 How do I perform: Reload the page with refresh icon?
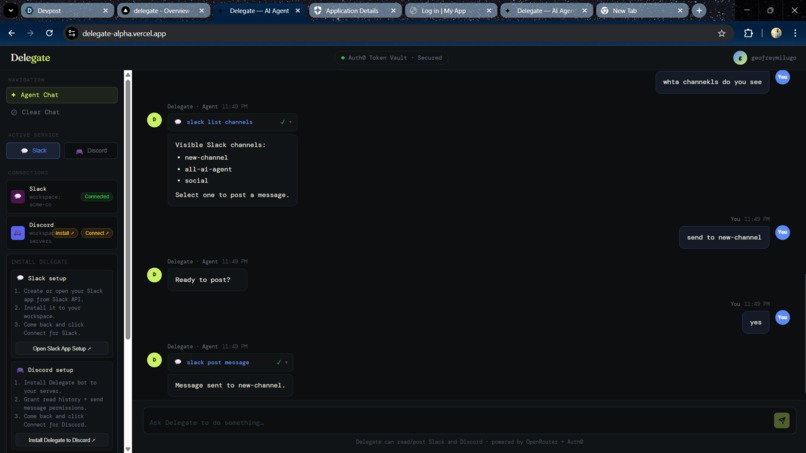(x=49, y=33)
